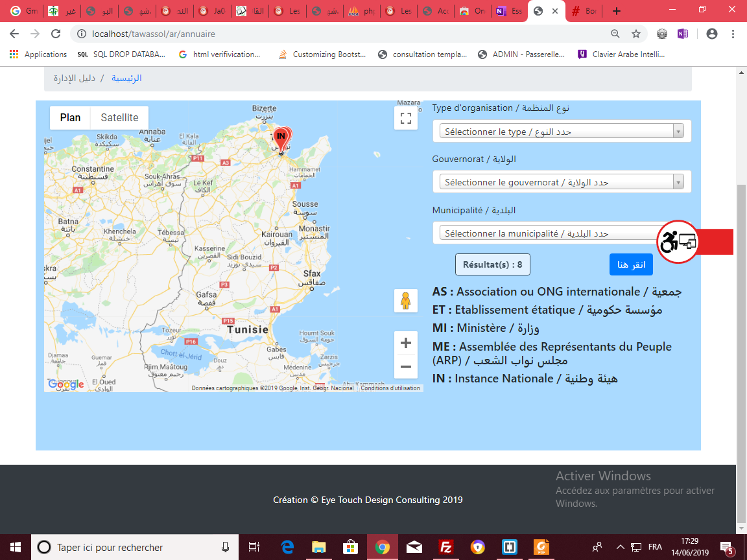Switch to the php browser tab
The image size is (747, 560).
click(361, 11)
